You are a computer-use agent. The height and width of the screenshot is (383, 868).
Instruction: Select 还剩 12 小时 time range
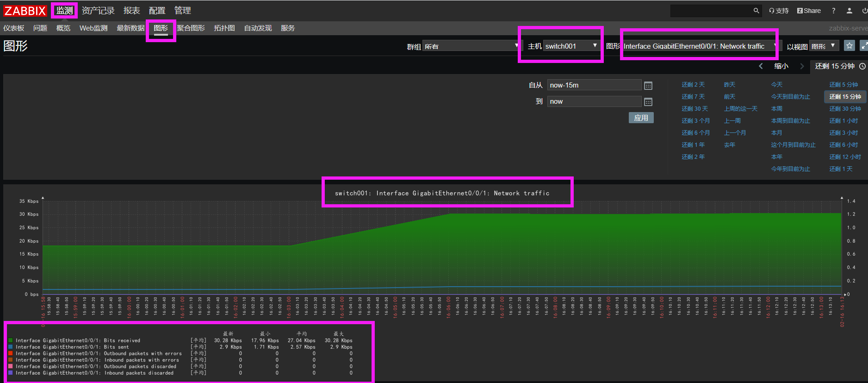(x=845, y=157)
